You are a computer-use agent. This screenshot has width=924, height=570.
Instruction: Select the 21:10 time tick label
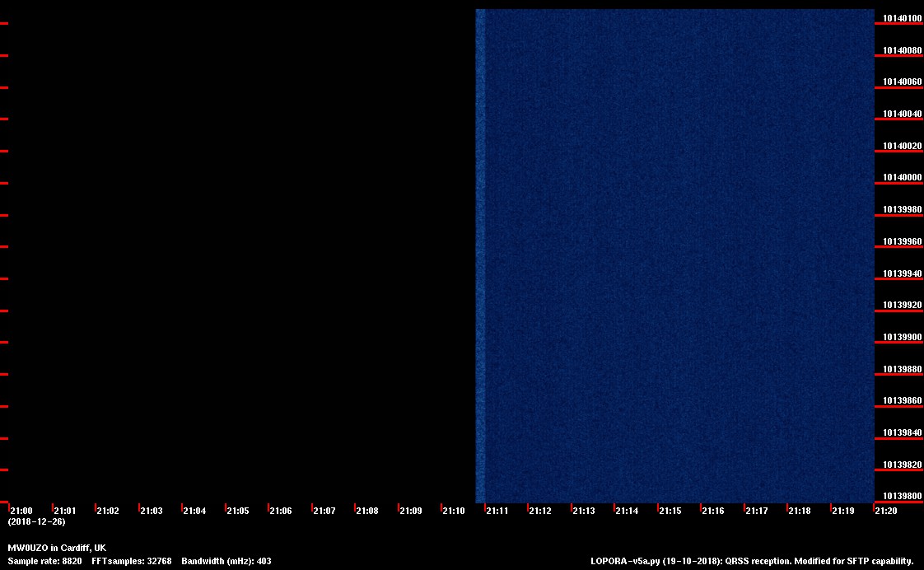454,512
